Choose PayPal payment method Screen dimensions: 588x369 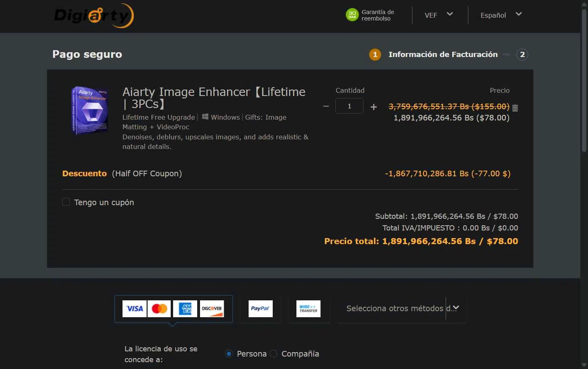tap(261, 309)
